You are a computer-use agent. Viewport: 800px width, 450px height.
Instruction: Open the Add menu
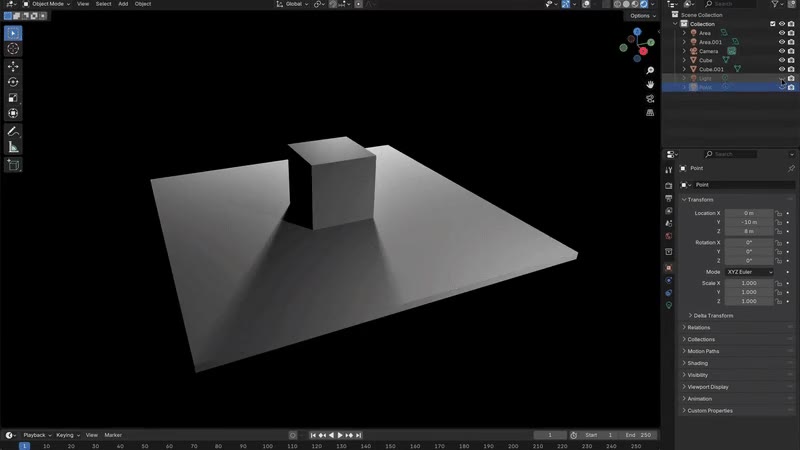[123, 4]
